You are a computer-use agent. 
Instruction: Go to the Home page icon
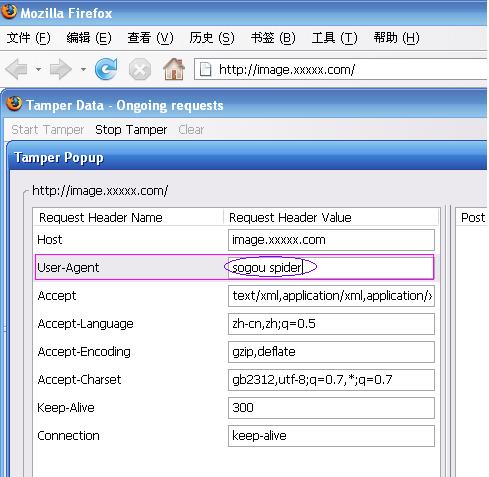[174, 69]
